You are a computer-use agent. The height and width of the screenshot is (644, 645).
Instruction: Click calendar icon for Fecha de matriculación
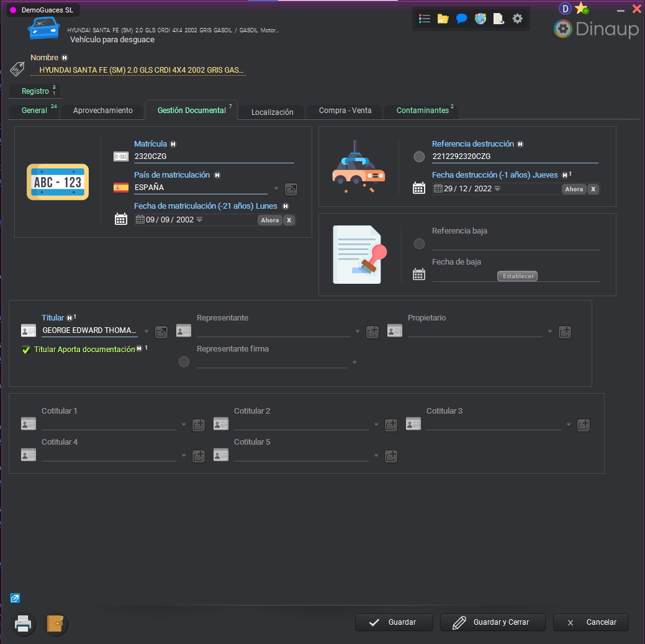[121, 219]
